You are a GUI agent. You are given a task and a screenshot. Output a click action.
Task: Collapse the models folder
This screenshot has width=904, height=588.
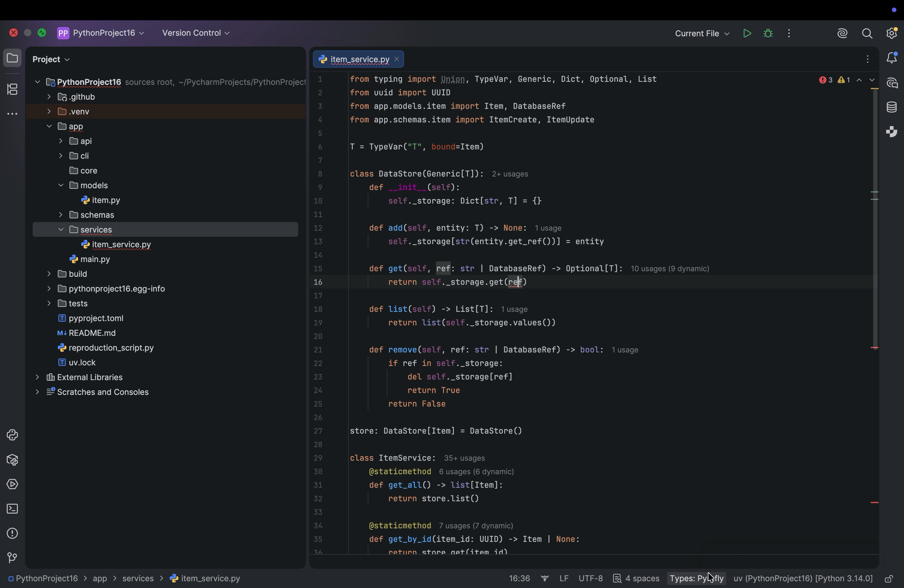point(61,185)
